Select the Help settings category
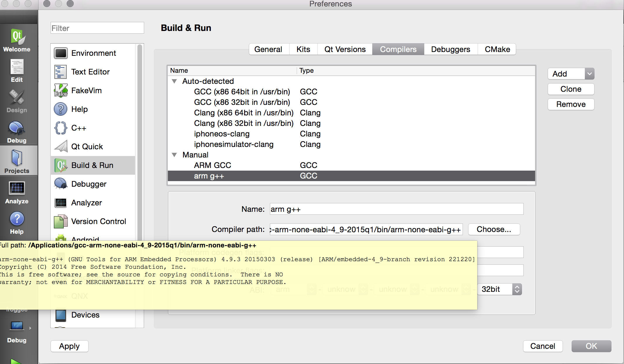The width and height of the screenshot is (624, 364). (x=93, y=109)
